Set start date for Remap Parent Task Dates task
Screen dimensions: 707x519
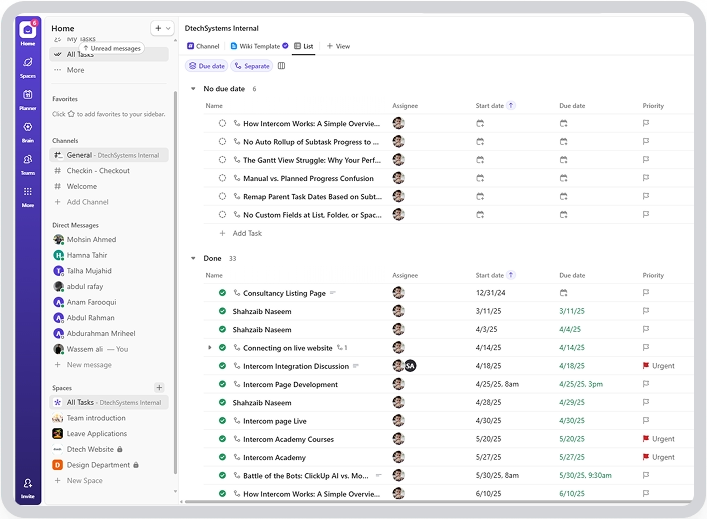[x=480, y=197]
